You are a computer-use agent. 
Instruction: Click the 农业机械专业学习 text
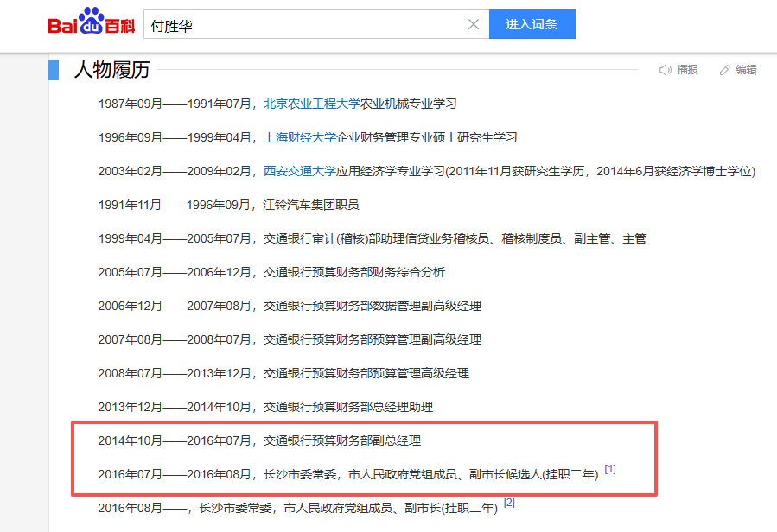pos(408,104)
